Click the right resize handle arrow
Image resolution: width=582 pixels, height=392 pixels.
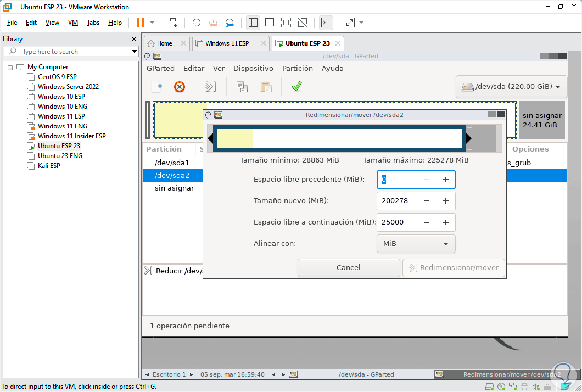point(469,138)
